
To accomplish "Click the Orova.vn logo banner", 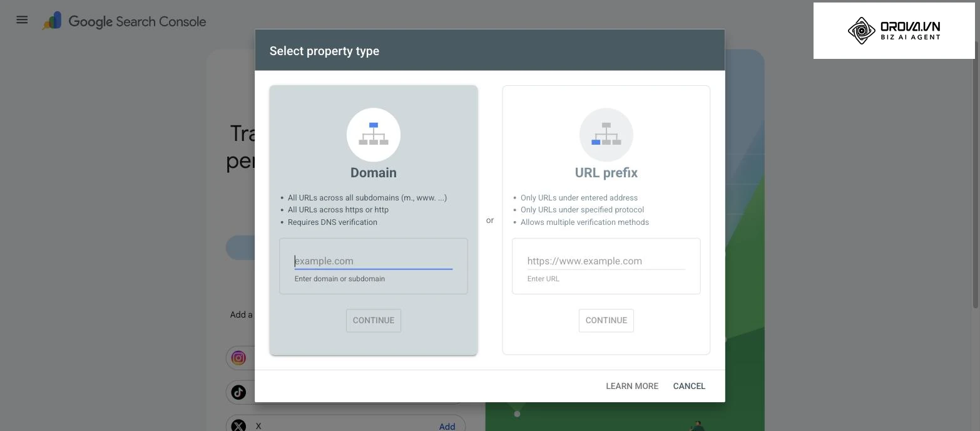I will pyautogui.click(x=894, y=31).
